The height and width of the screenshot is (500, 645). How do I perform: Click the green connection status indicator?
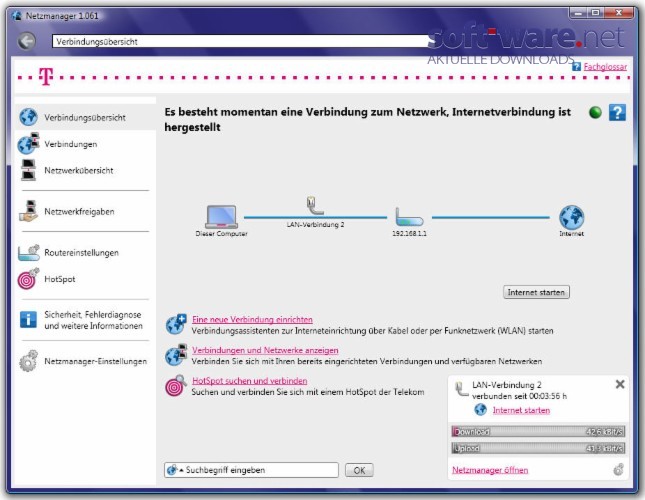(595, 112)
